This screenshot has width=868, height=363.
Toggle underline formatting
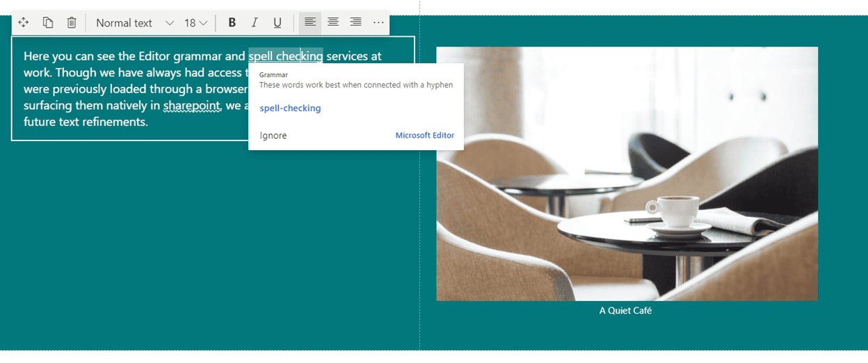click(278, 23)
